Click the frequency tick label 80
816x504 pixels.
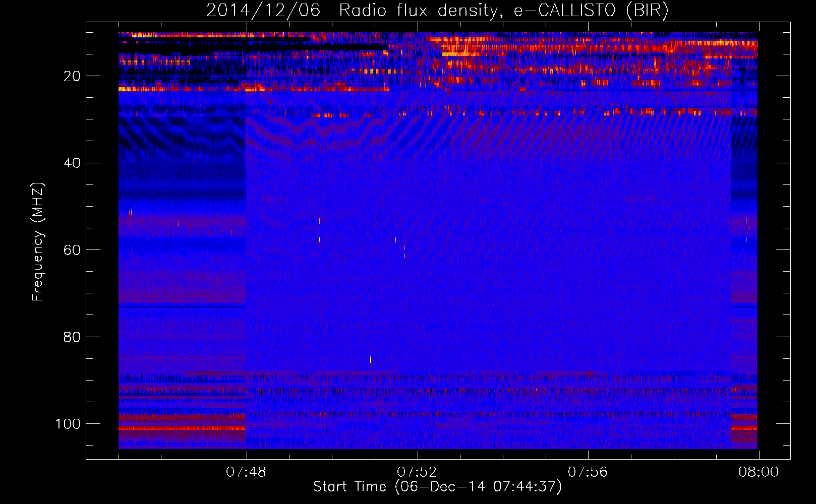(72, 337)
